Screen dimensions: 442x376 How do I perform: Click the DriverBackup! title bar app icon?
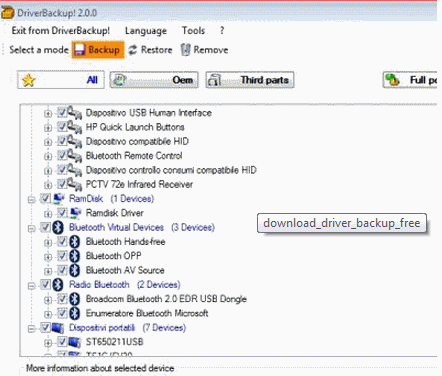click(x=7, y=13)
